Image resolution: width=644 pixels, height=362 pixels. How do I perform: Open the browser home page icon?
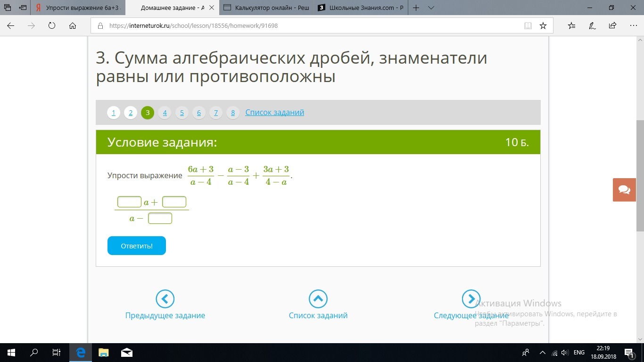(x=73, y=26)
